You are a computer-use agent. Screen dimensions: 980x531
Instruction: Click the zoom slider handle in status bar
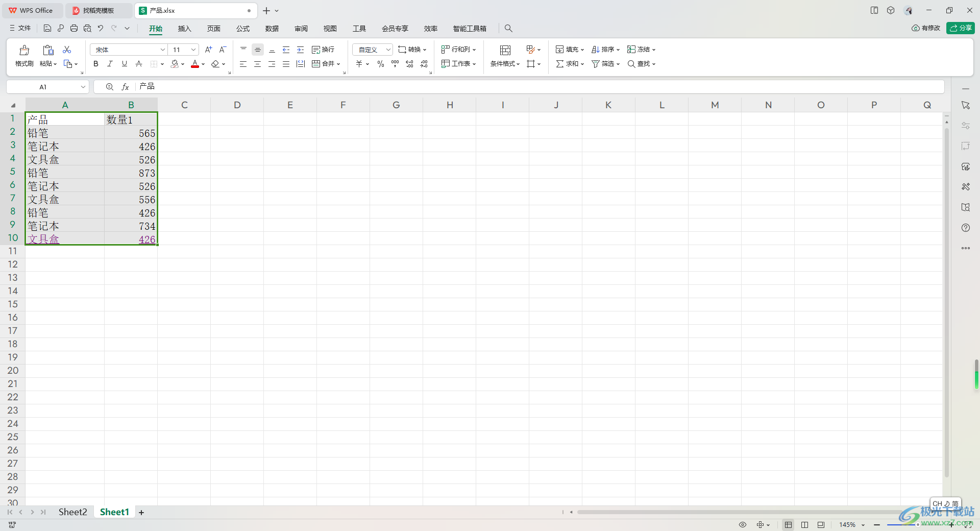(x=918, y=525)
